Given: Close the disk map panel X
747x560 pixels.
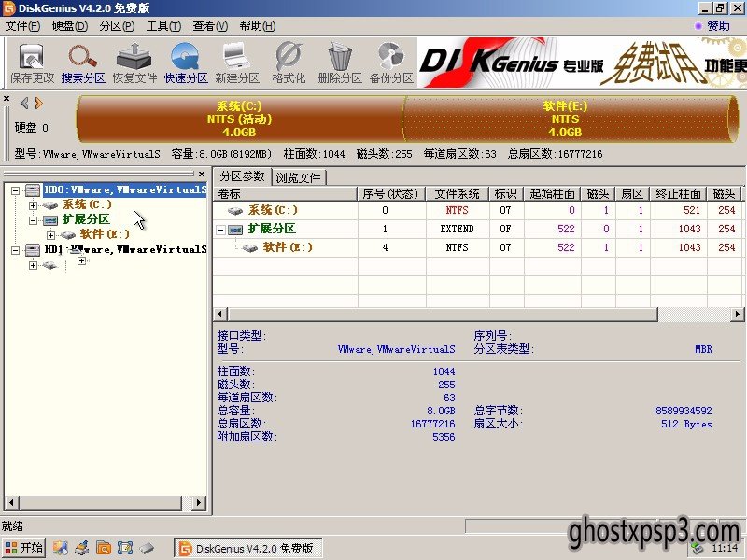Looking at the screenshot, I should 7,99.
